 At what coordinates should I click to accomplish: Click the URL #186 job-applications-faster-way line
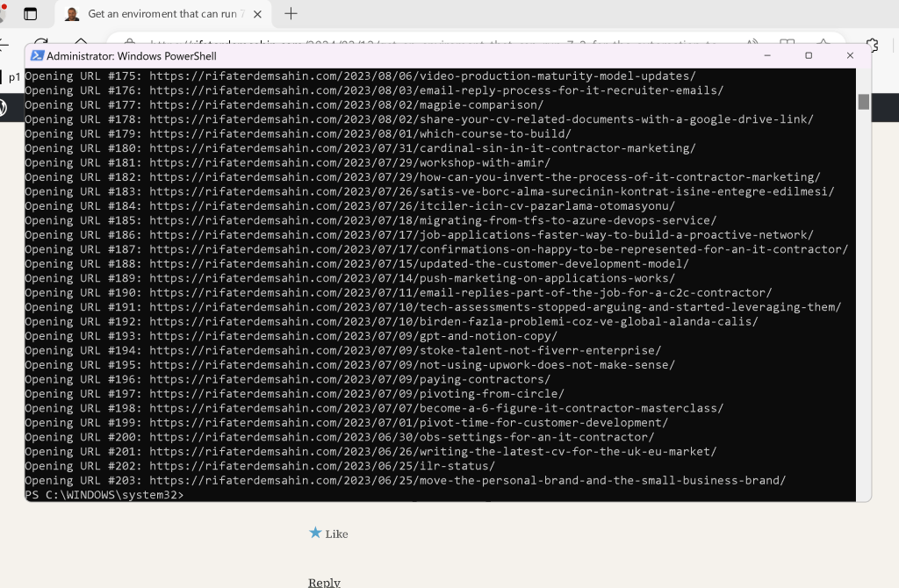[x=419, y=235]
